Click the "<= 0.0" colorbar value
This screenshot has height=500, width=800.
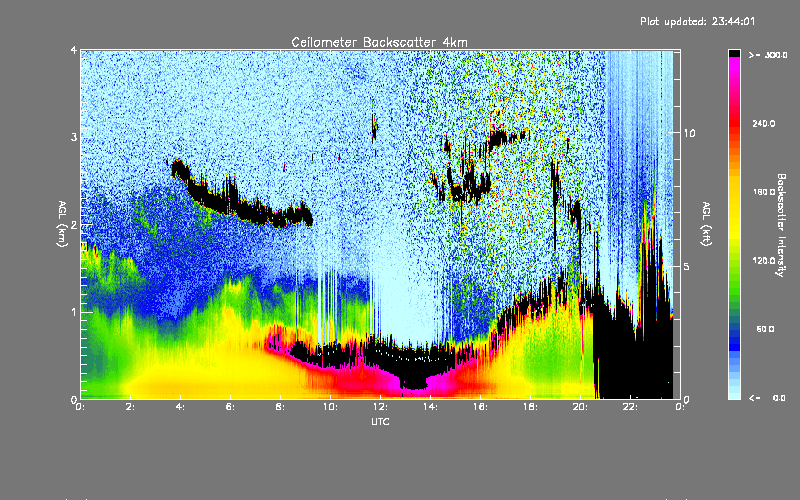767,398
